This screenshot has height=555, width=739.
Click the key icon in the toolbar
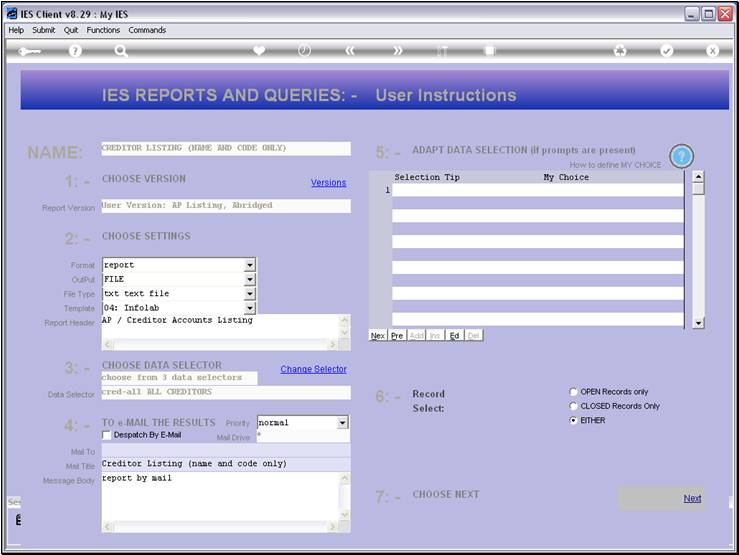pyautogui.click(x=29, y=51)
